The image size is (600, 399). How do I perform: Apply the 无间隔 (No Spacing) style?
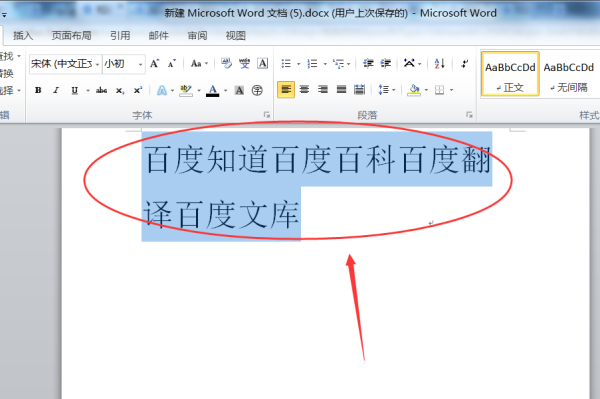569,74
